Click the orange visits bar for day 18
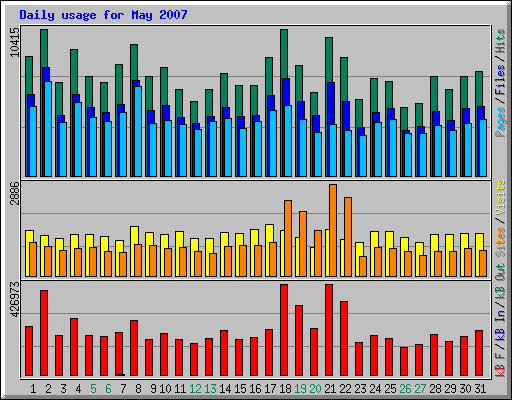This screenshot has width=512, height=400. pyautogui.click(x=288, y=238)
